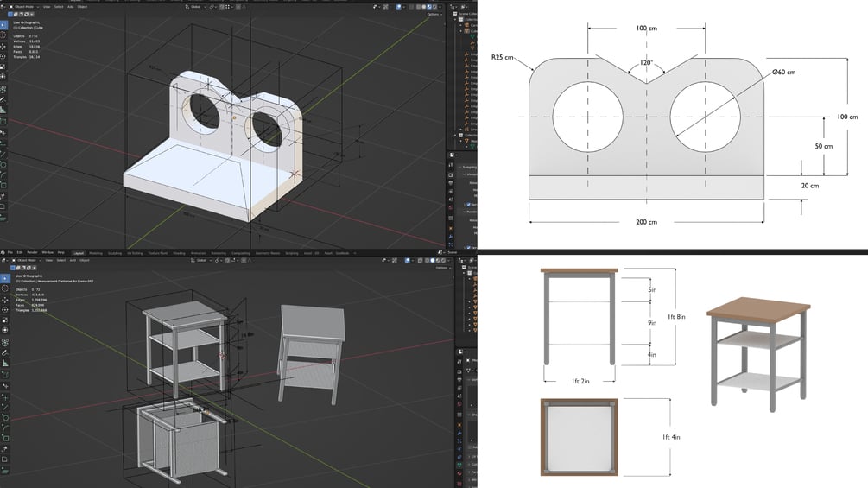Click the Blender logo in the table window menu bar
The height and width of the screenshot is (488, 868).
3,252
